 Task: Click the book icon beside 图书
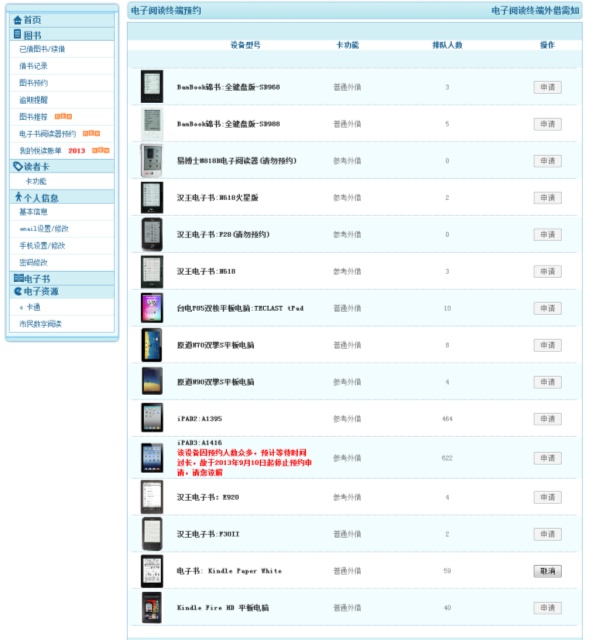pos(17,34)
